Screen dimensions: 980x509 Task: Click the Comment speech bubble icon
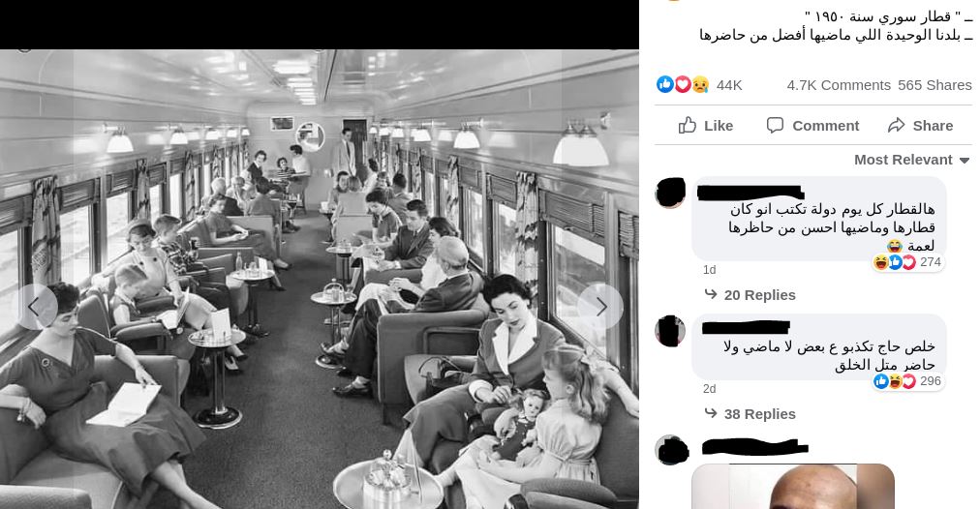coord(775,126)
